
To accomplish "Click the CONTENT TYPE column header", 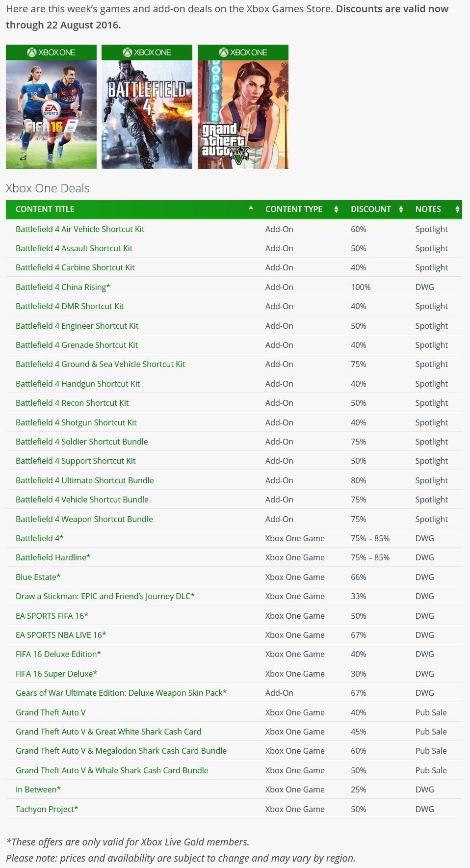I will [294, 209].
